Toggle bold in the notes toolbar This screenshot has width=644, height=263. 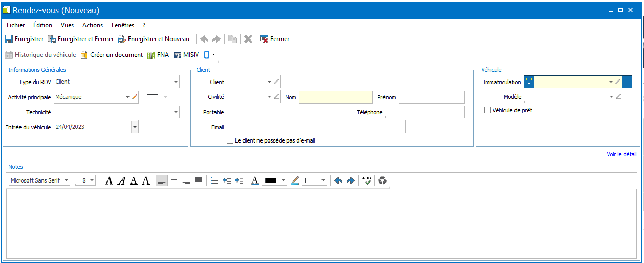[x=109, y=180]
